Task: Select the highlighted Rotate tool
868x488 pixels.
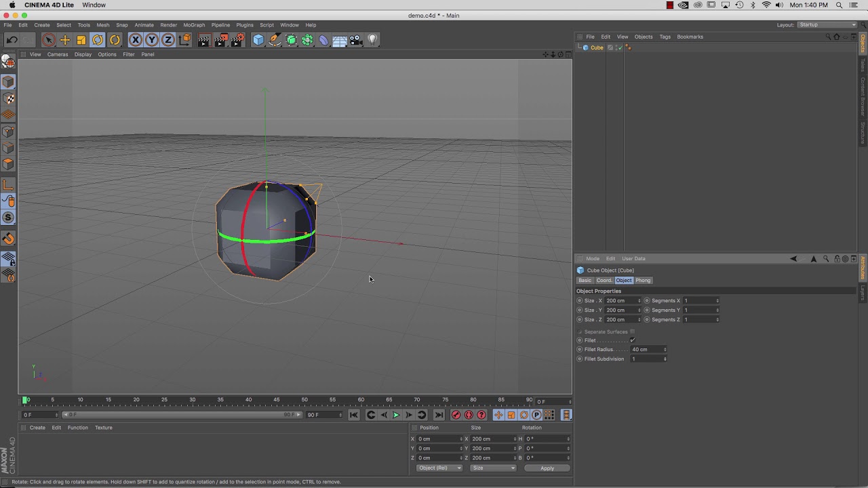Action: [x=98, y=40]
